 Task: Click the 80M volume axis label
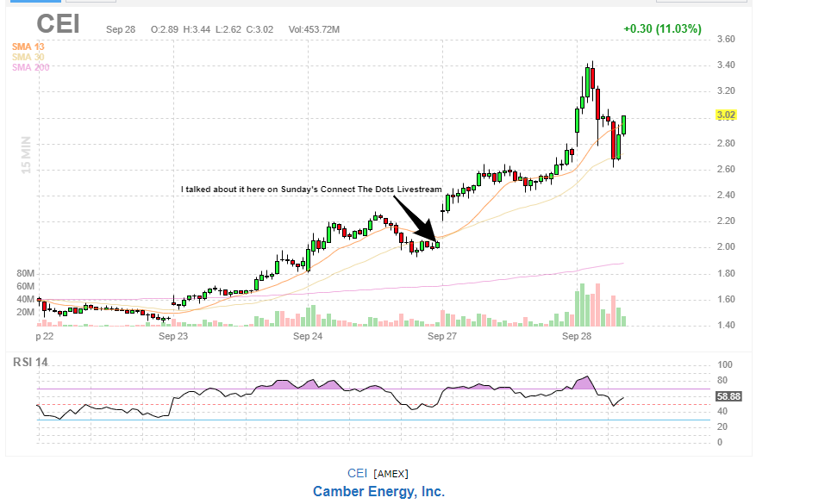(x=25, y=273)
